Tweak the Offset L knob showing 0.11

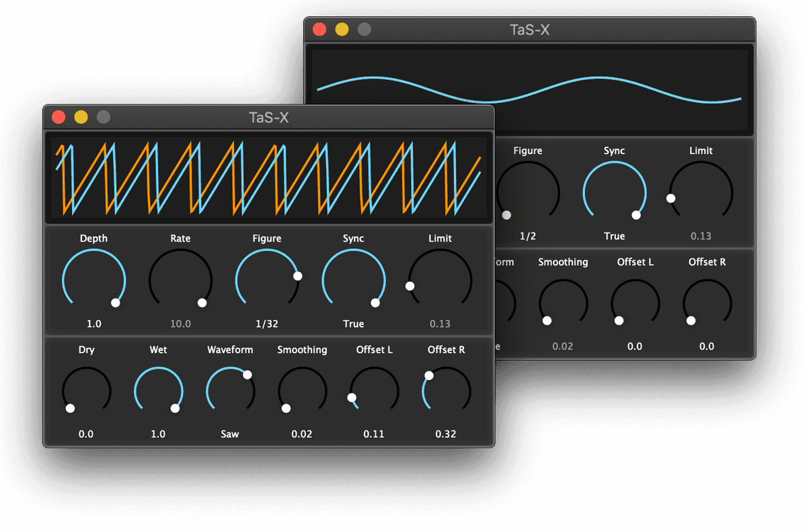click(374, 390)
